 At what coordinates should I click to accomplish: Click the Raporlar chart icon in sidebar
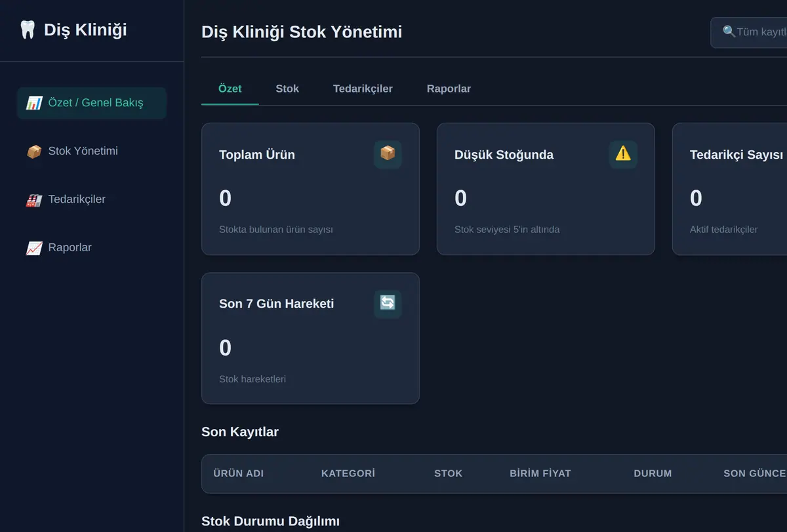34,248
